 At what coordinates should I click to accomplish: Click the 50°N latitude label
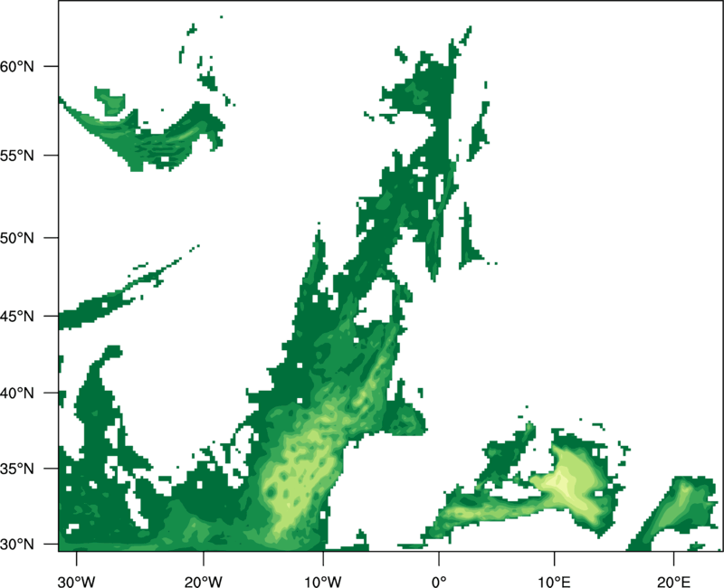[17, 238]
